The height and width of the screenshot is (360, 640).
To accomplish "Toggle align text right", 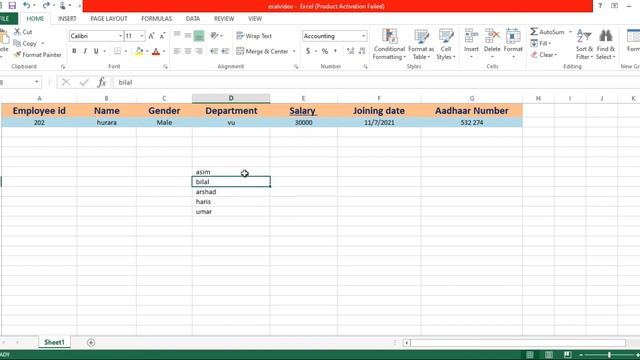I will click(x=199, y=51).
